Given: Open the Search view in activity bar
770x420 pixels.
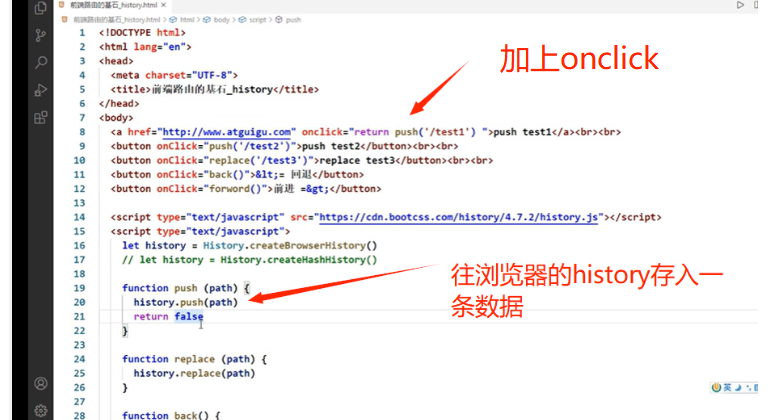Looking at the screenshot, I should (41, 62).
